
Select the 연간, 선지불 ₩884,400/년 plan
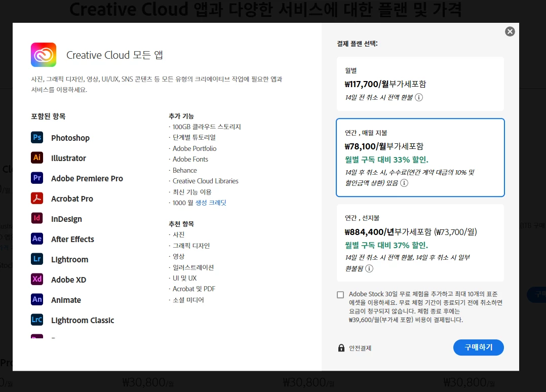pyautogui.click(x=420, y=243)
